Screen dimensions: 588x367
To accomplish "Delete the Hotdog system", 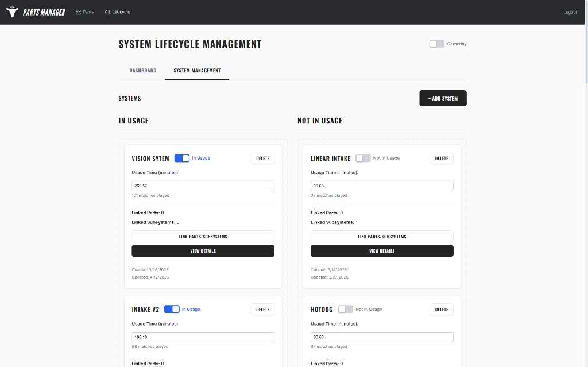I will pyautogui.click(x=441, y=309).
